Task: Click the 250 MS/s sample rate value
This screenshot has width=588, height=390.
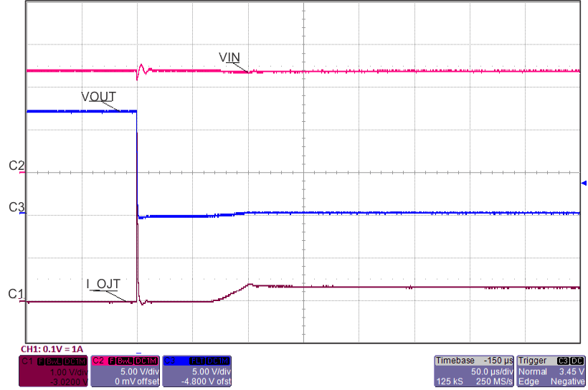Action: click(x=495, y=381)
